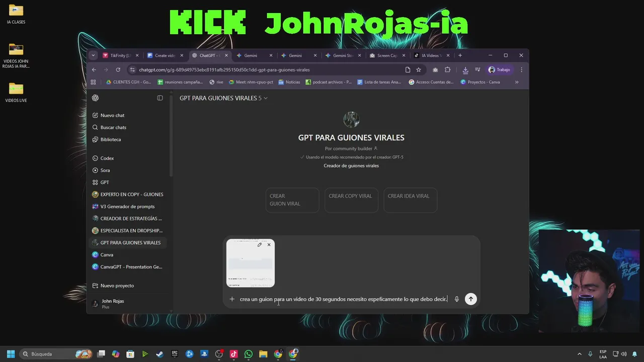644x362 pixels.
Task: Bookmark this page with the star
Action: pos(419,70)
